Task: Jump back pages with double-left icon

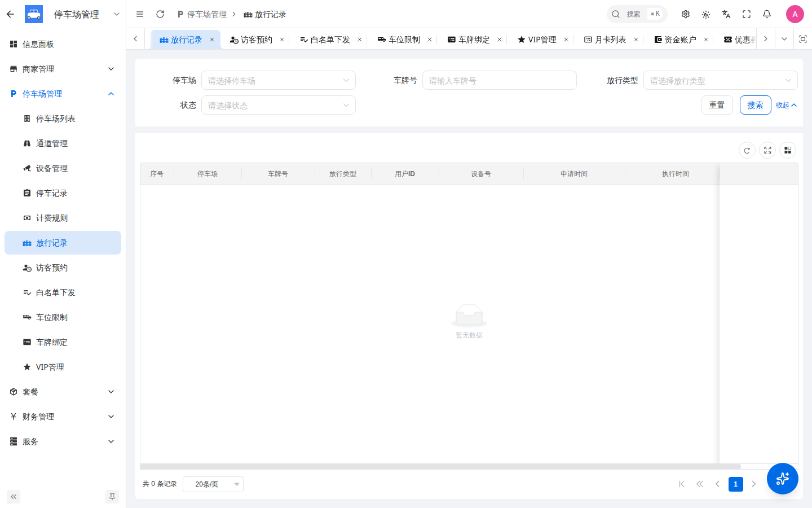Action: [x=700, y=484]
